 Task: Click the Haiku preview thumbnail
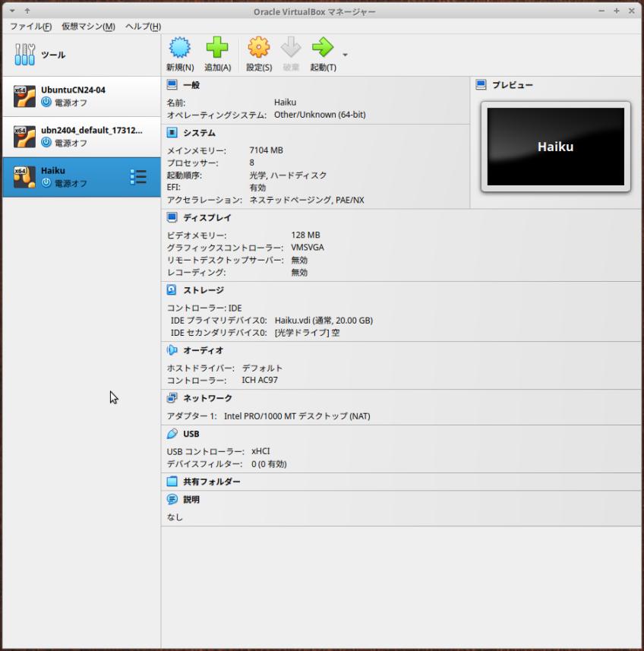tap(556, 147)
